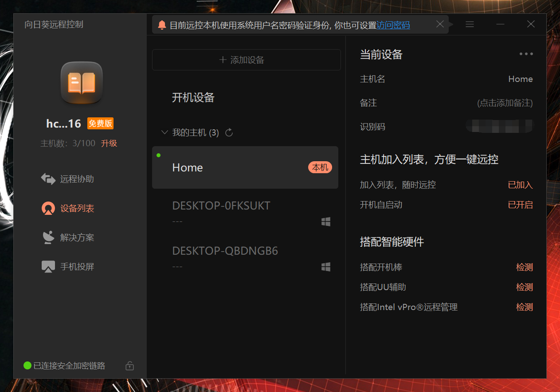Click the blurred 识别码 value
This screenshot has width=560, height=392.
(499, 126)
